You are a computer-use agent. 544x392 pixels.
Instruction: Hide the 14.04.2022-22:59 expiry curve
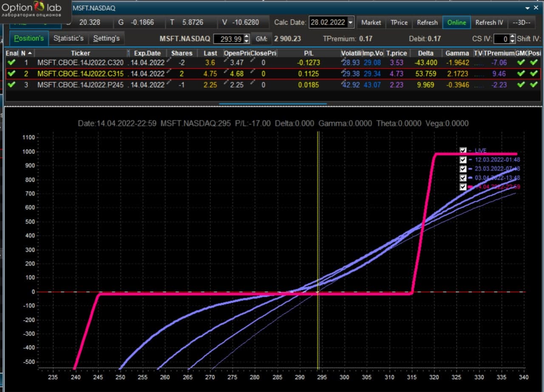point(463,187)
